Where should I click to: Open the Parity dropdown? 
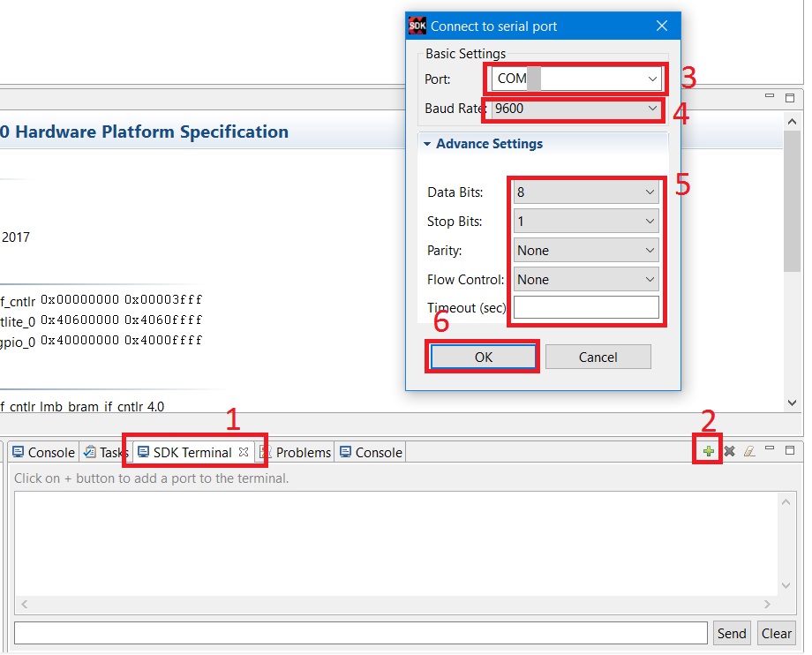point(650,250)
